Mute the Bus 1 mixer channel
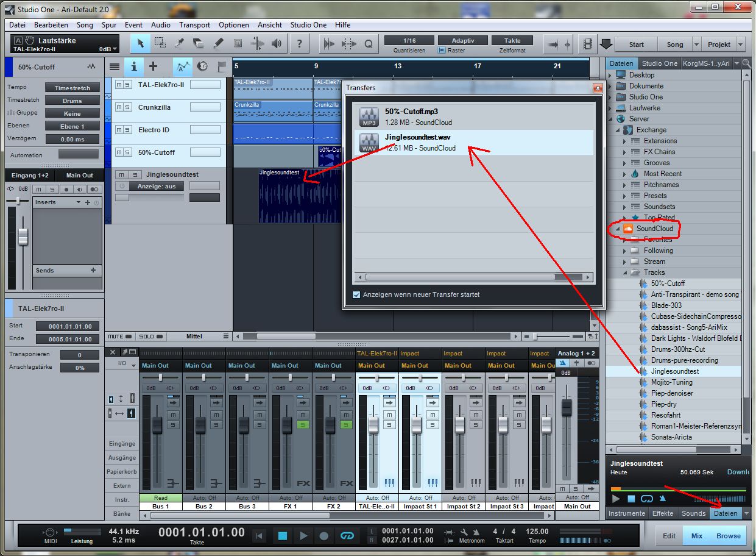Viewport: 756px width, 556px height. point(172,414)
